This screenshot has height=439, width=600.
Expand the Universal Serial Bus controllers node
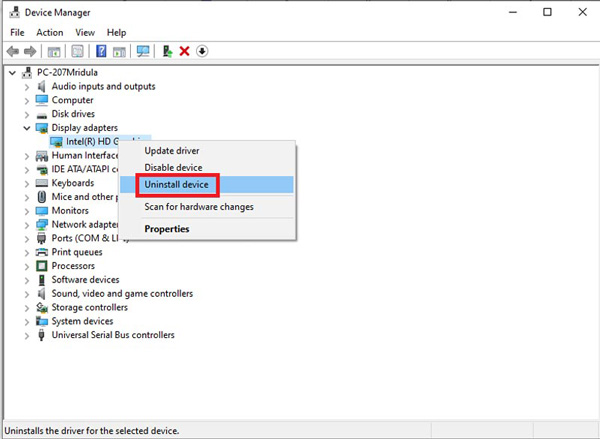[x=27, y=335]
